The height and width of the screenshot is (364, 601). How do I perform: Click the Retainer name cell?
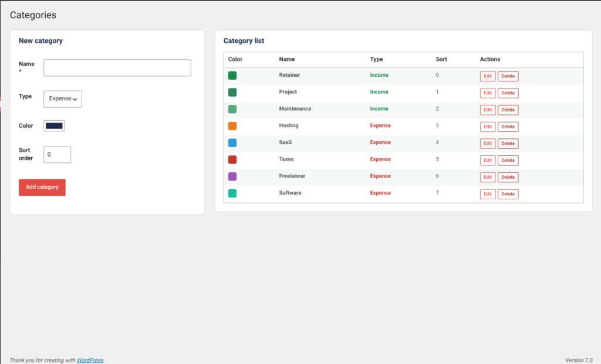click(x=289, y=75)
